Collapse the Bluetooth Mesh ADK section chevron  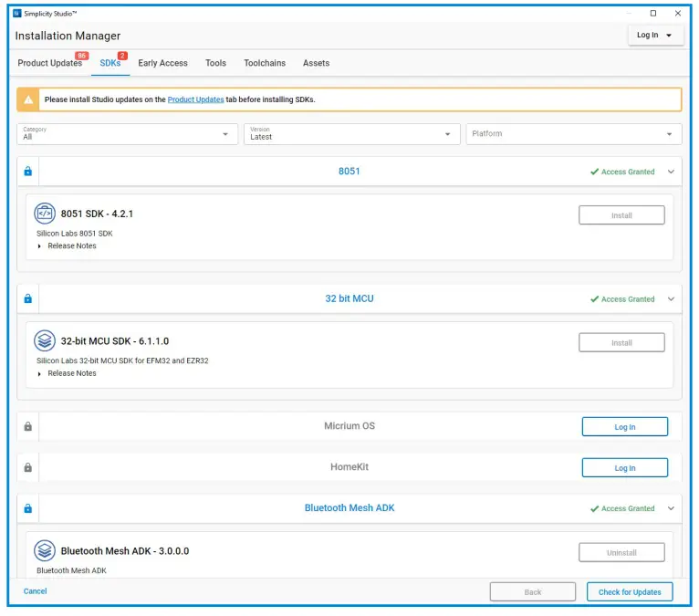coord(671,508)
